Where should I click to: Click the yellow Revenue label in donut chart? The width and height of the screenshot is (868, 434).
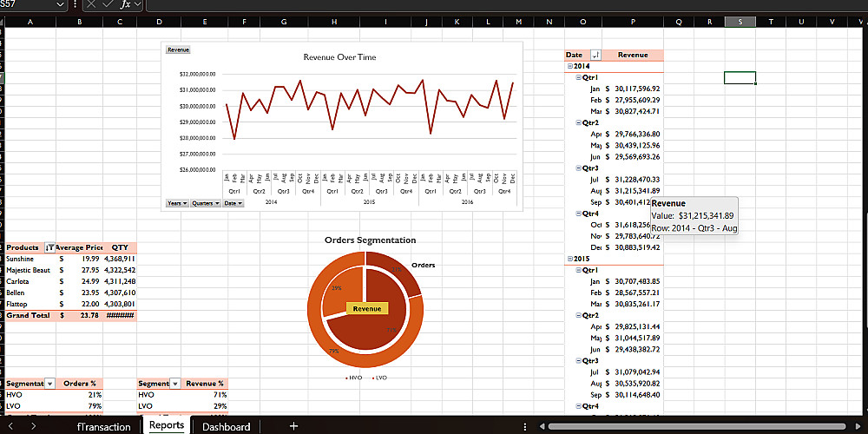(x=367, y=308)
